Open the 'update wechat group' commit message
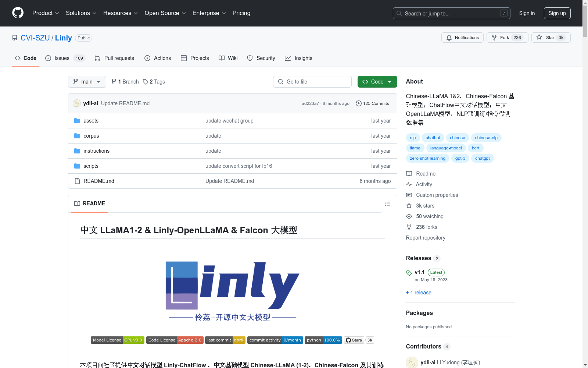588x368 pixels. (229, 121)
